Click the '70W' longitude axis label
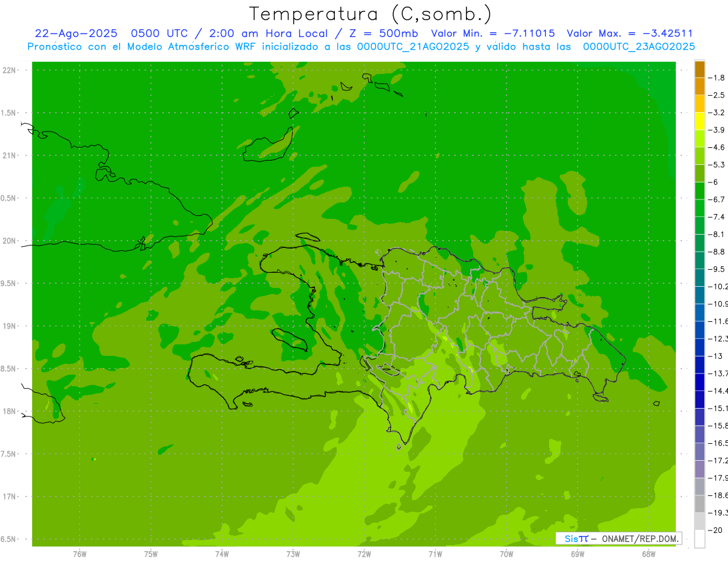This screenshot has height=562, width=728. pyautogui.click(x=507, y=554)
